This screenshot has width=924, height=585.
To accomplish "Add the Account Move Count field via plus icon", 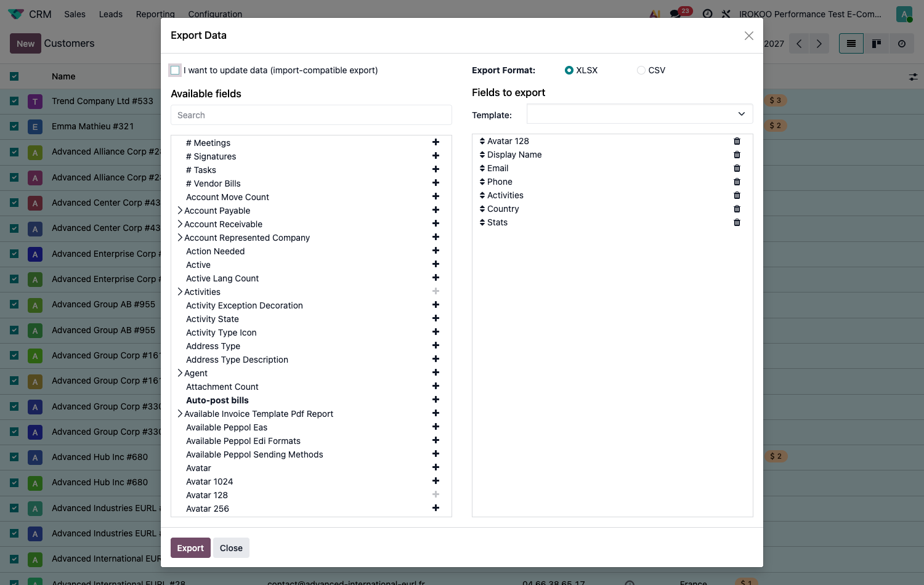I will (x=436, y=196).
